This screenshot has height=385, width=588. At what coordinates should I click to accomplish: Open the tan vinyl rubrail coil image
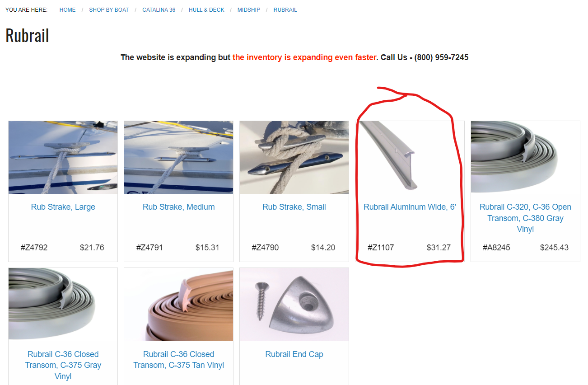pyautogui.click(x=179, y=304)
